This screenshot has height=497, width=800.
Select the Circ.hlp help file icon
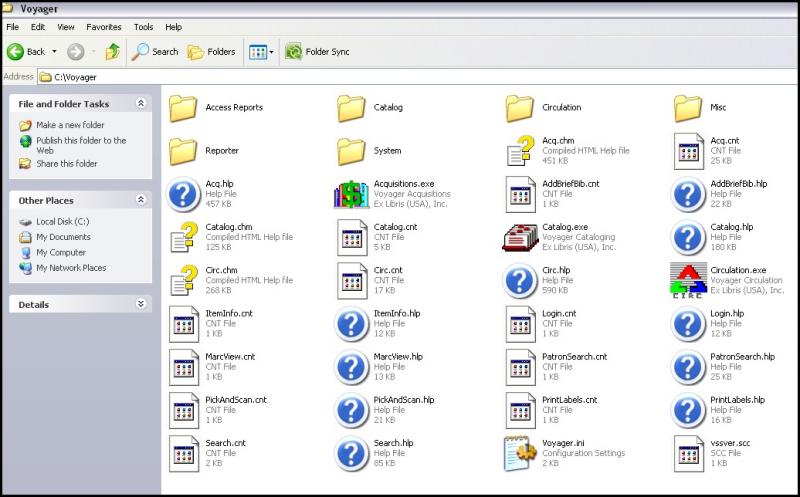(x=520, y=281)
